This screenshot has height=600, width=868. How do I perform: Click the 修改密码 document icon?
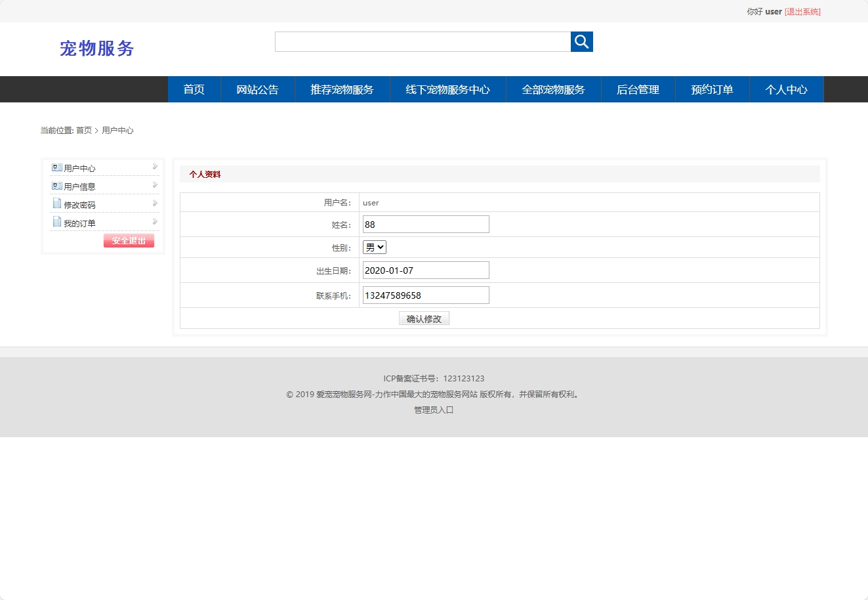56,204
